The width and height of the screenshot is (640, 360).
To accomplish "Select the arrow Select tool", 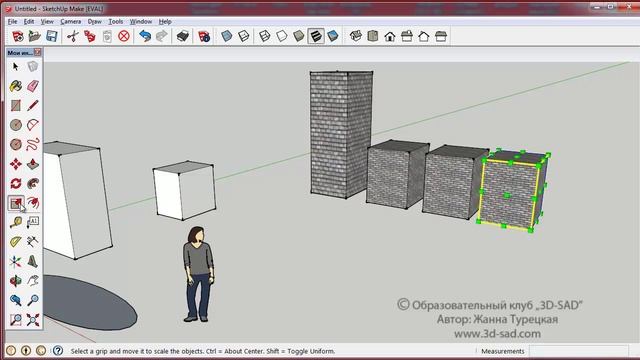I will [x=16, y=66].
